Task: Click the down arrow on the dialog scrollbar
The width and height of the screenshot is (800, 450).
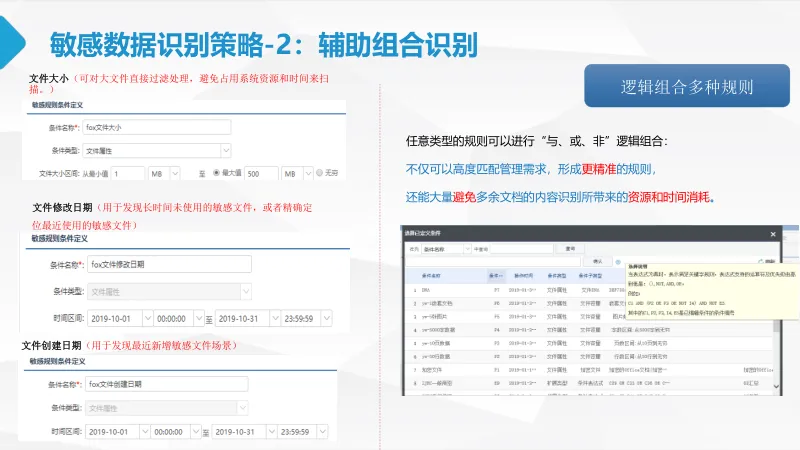Action: click(777, 386)
